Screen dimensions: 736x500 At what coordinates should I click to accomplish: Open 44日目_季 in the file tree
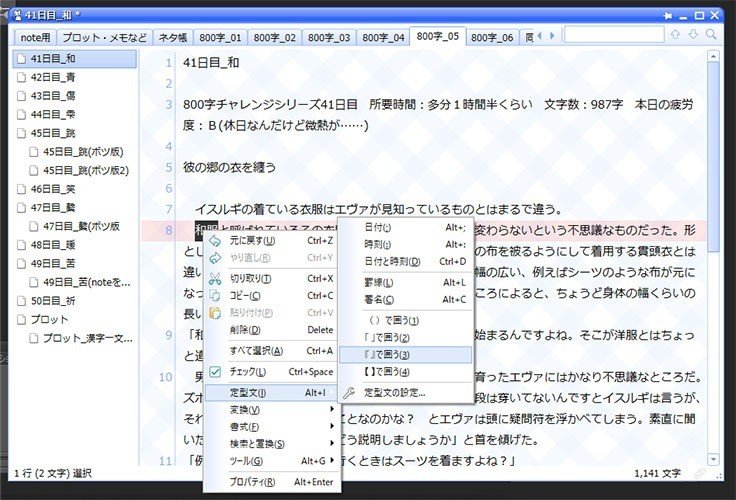pyautogui.click(x=53, y=115)
